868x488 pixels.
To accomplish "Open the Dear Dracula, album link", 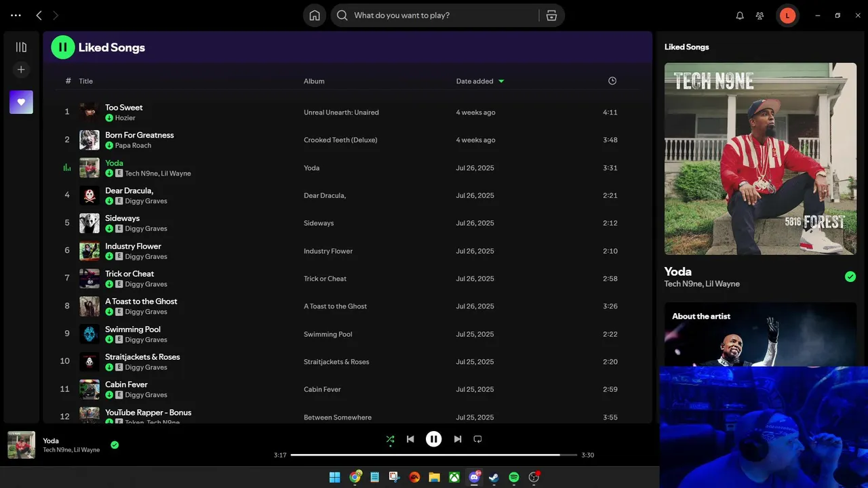I will click(x=325, y=196).
